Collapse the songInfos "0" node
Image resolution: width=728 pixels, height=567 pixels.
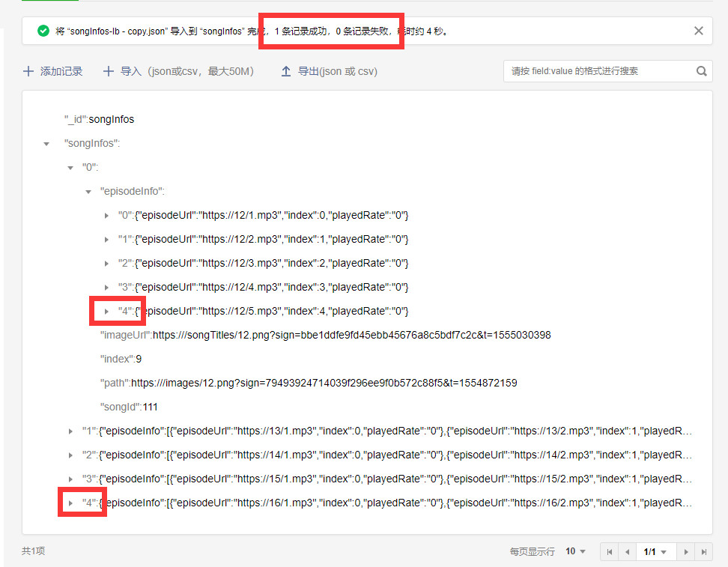[x=70, y=168]
